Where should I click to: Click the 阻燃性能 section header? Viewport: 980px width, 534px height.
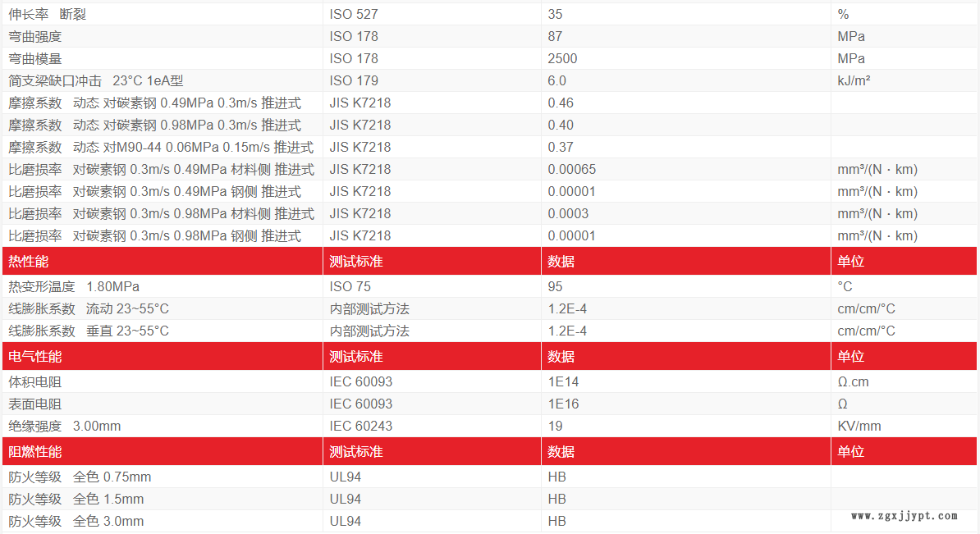coord(35,452)
